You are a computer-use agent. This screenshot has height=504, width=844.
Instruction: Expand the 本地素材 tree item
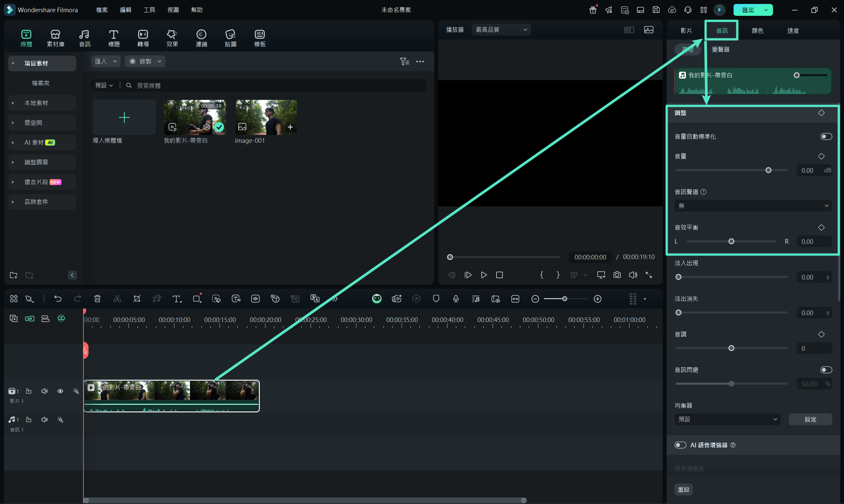tap(13, 103)
